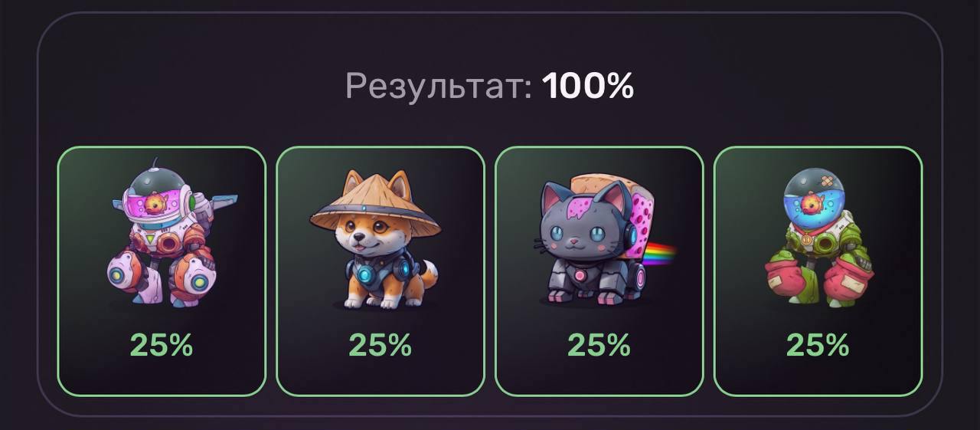Screen dimensions: 980x430
Task: Click 25% under the green robot
Action: pyautogui.click(x=818, y=346)
